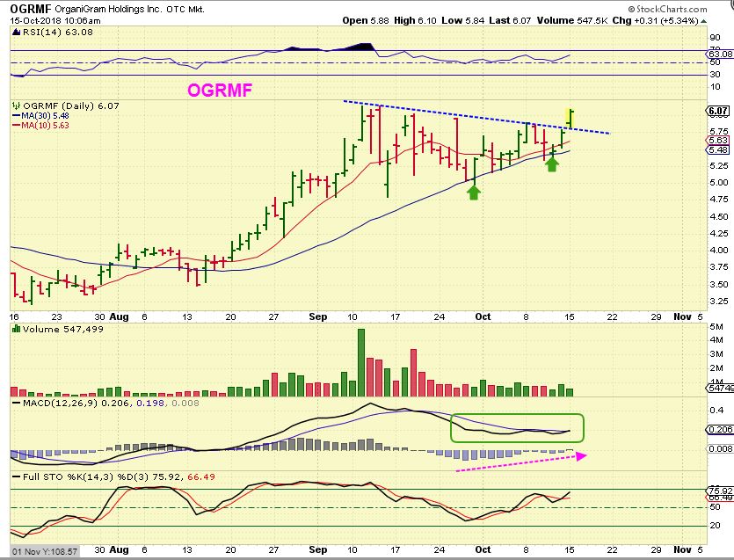Click the 0.206 MACD value tag

pyautogui.click(x=719, y=429)
